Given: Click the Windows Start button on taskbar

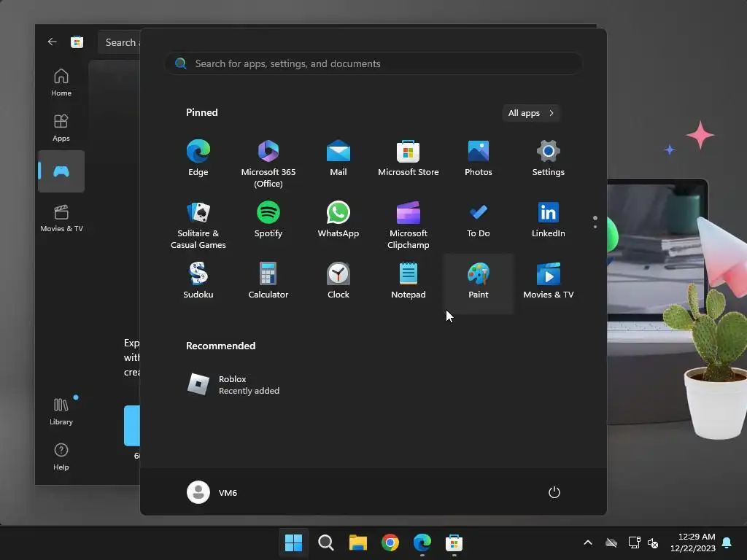Looking at the screenshot, I should [293, 542].
